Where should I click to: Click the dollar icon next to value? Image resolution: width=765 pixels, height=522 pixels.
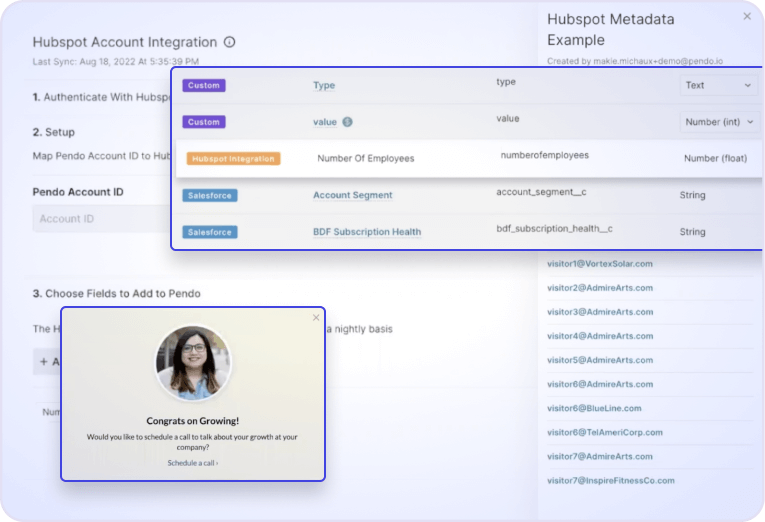click(347, 122)
